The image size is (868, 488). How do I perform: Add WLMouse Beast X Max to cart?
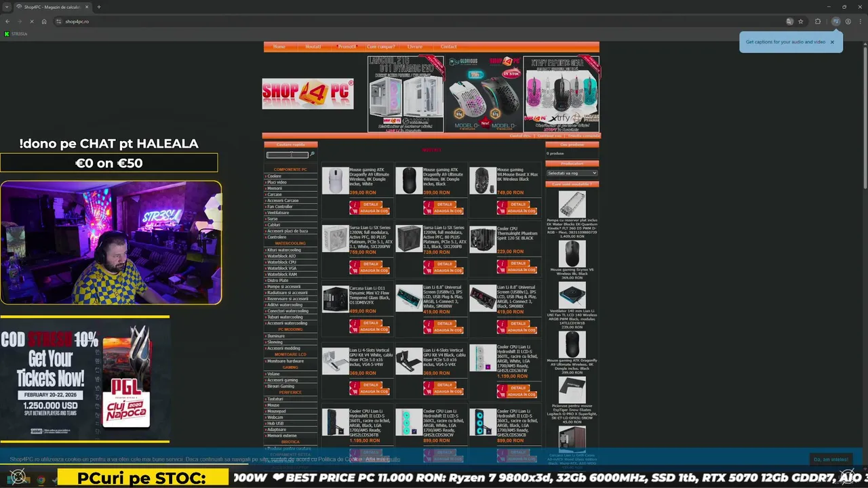tap(517, 211)
